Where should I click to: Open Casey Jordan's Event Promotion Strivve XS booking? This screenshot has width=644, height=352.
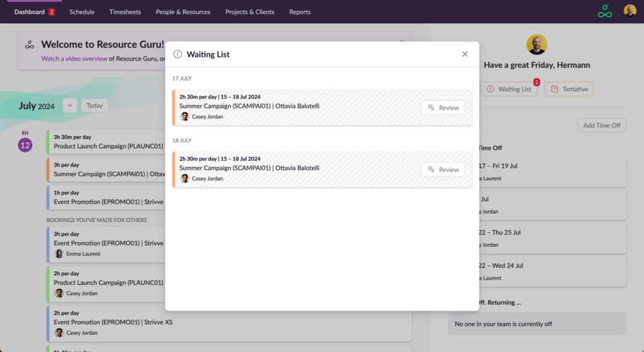(229, 323)
